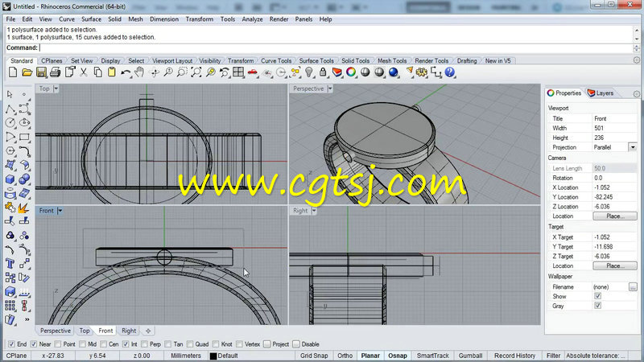Select the pointer arrow tool in sidebar
Image resolution: width=644 pixels, height=362 pixels.
[10, 95]
